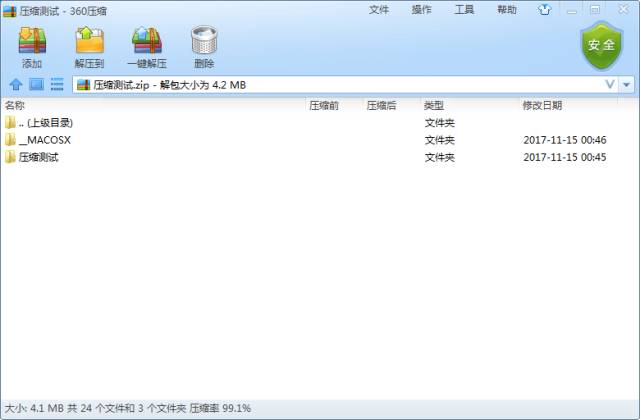The width and height of the screenshot is (640, 420).
Task: Click 文件夹 type cell of 上级目录 row
Action: (440, 122)
